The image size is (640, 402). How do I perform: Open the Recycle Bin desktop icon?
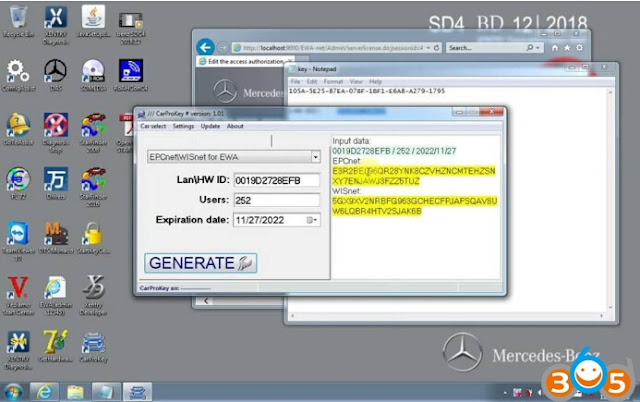click(x=18, y=22)
